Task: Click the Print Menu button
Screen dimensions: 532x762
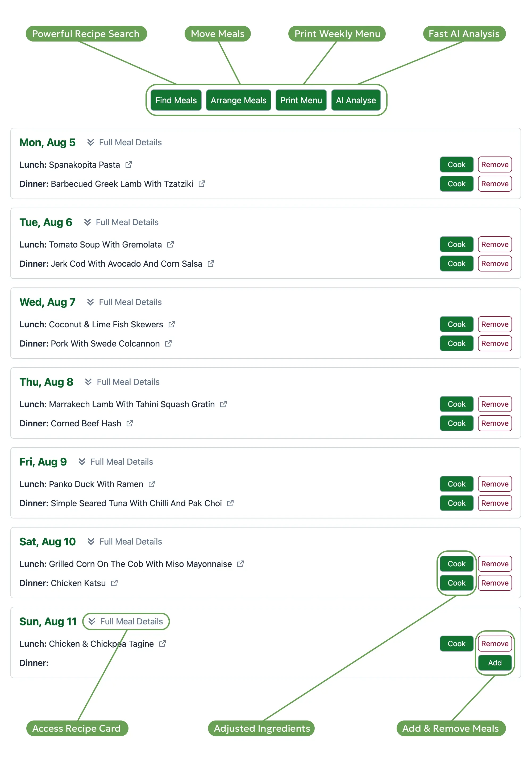Action: 301,100
